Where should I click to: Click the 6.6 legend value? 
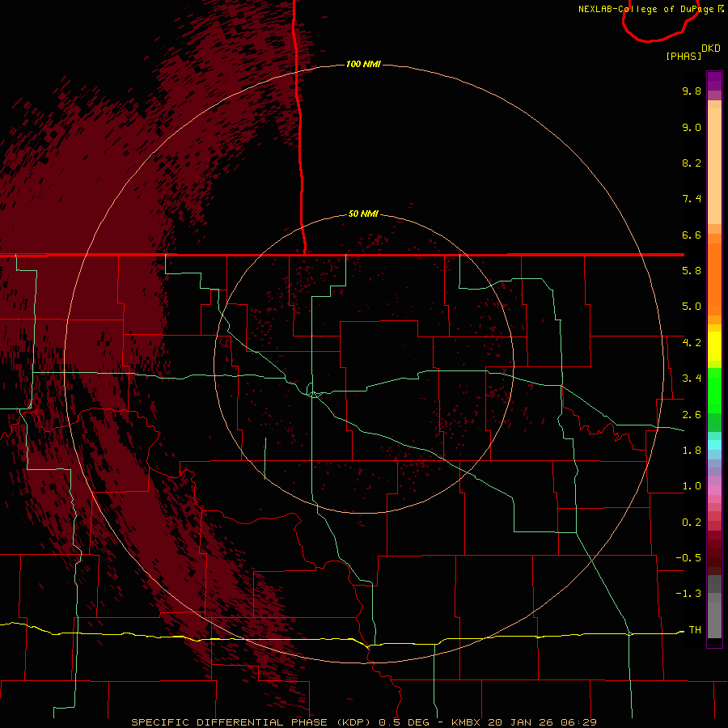(692, 235)
